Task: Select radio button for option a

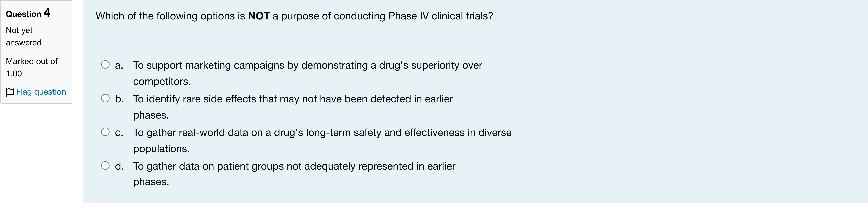Action: point(105,64)
